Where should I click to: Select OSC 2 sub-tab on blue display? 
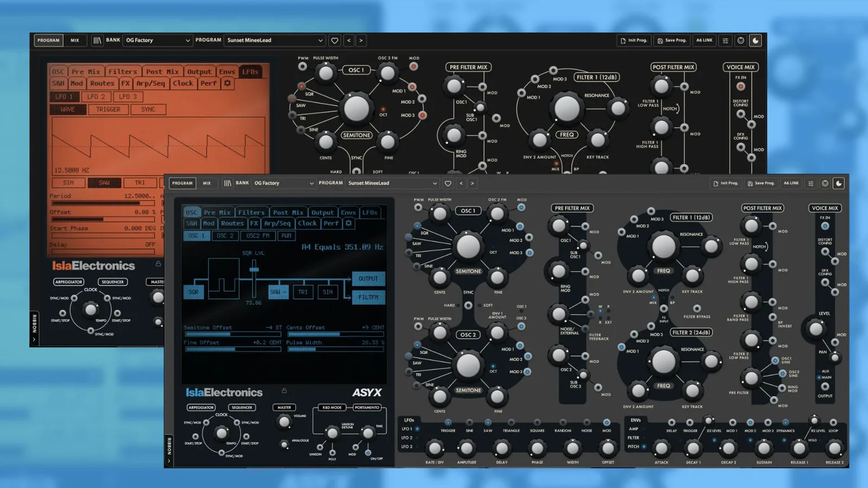[x=225, y=236]
